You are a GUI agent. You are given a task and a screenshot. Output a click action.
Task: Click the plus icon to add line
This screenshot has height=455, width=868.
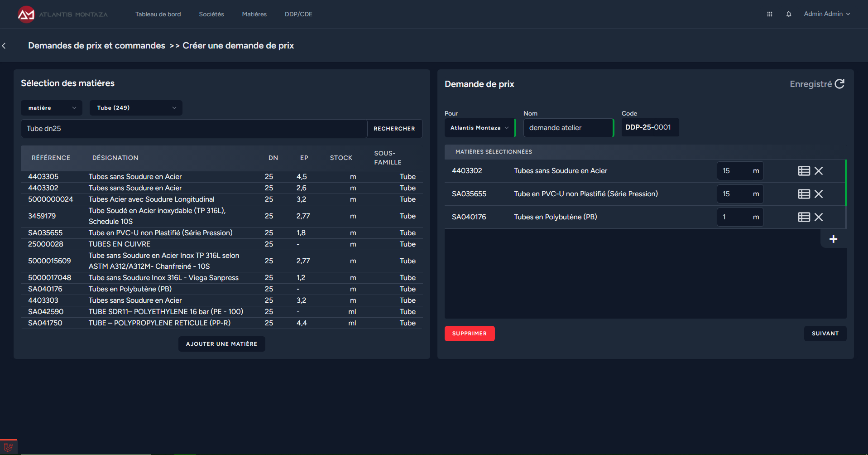tap(833, 239)
